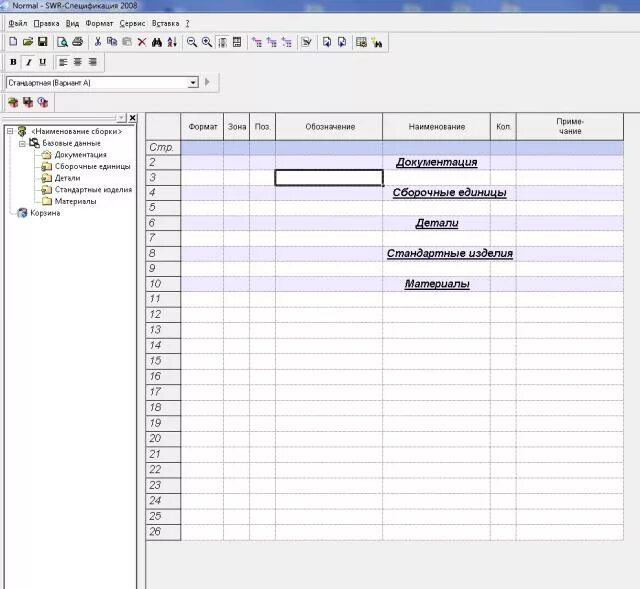
Task: Click the Документация section heading cell
Action: pyautogui.click(x=436, y=162)
